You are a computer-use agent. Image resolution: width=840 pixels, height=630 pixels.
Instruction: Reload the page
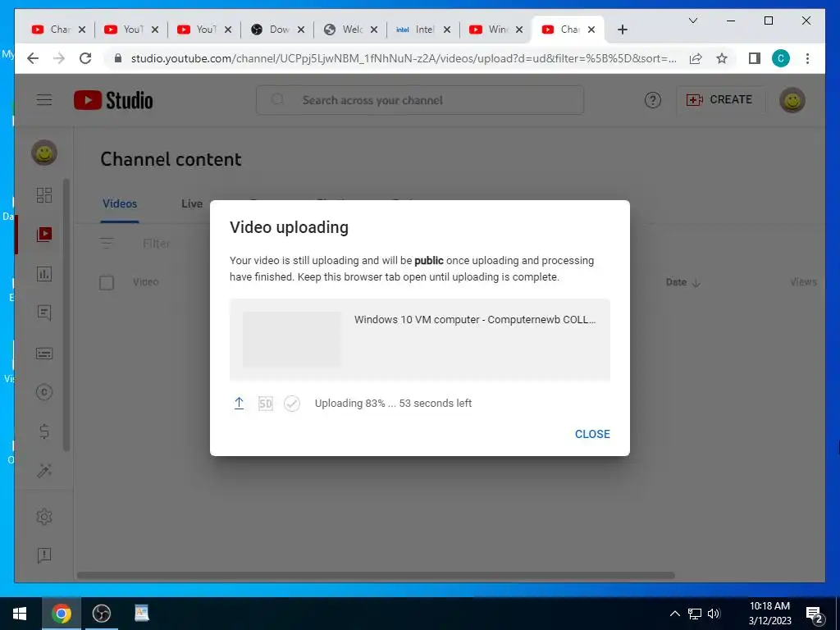[x=85, y=58]
